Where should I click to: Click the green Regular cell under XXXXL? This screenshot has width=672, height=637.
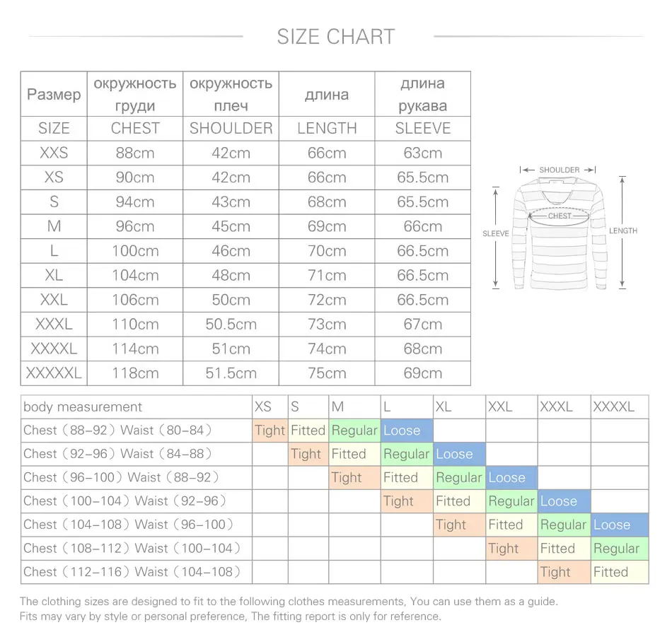(620, 549)
